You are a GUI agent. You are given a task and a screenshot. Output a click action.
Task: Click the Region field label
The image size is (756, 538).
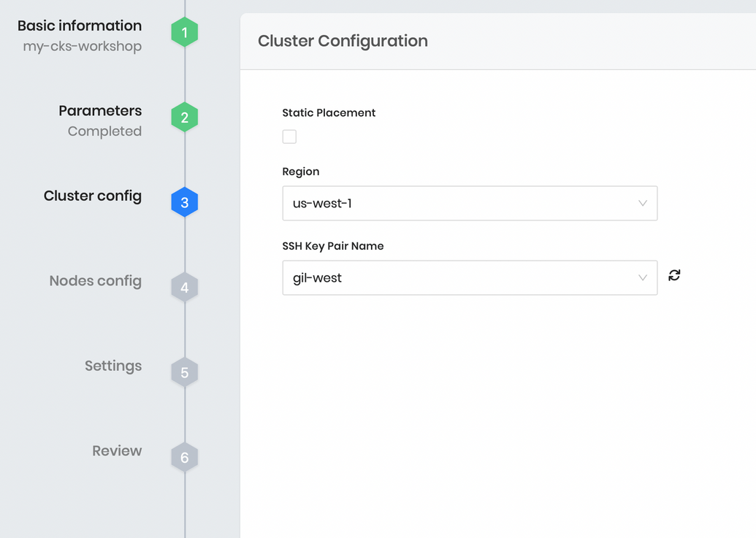click(x=301, y=172)
